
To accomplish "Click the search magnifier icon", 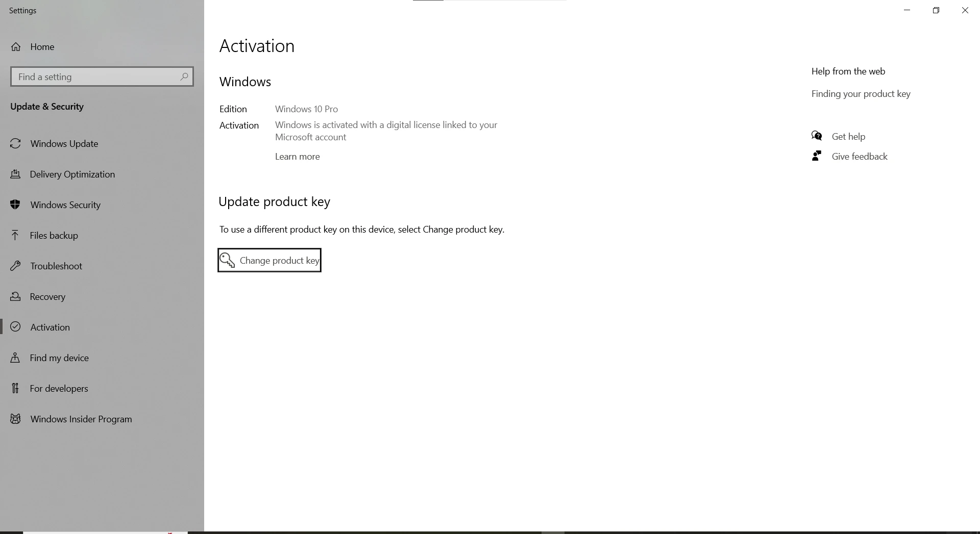I will [x=184, y=77].
